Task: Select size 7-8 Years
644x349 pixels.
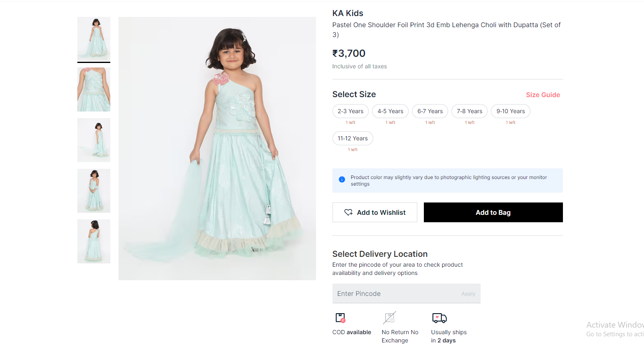Action: [470, 111]
